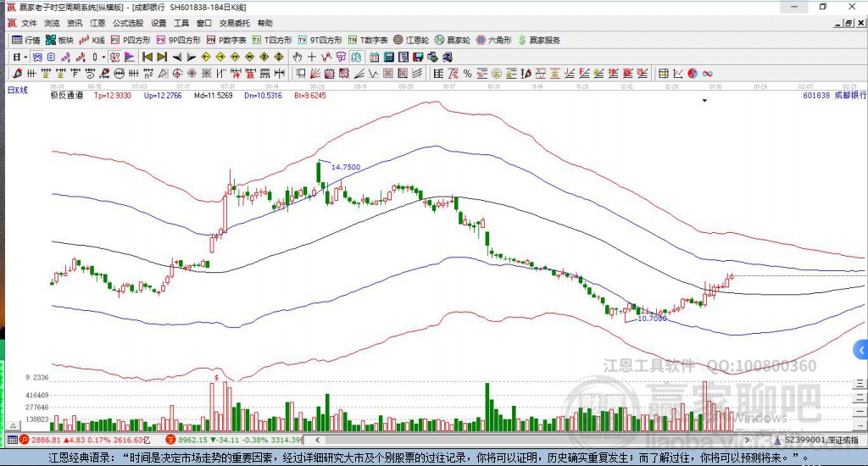868x466 pixels.
Task: Click the color gradient triangle icon
Action: point(129,57)
